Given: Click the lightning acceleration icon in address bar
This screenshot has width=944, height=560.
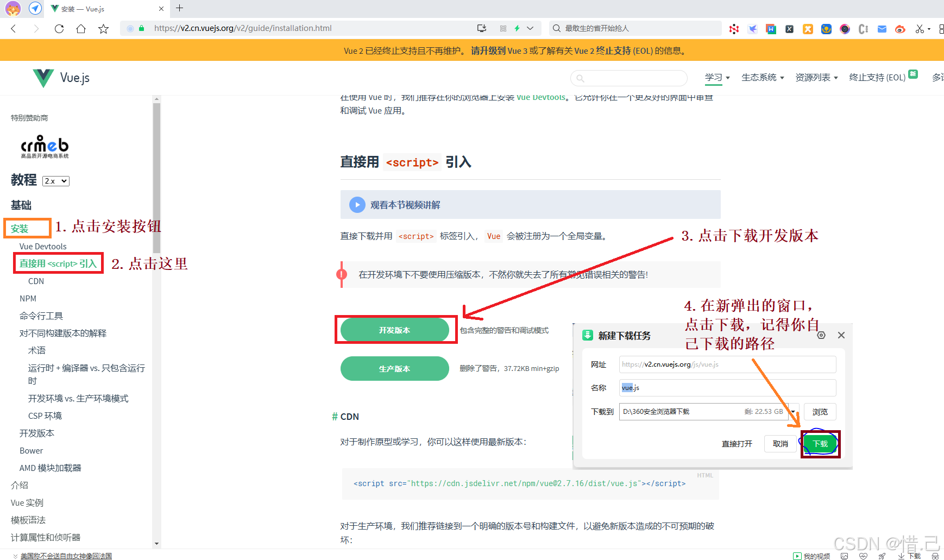Looking at the screenshot, I should [x=517, y=28].
